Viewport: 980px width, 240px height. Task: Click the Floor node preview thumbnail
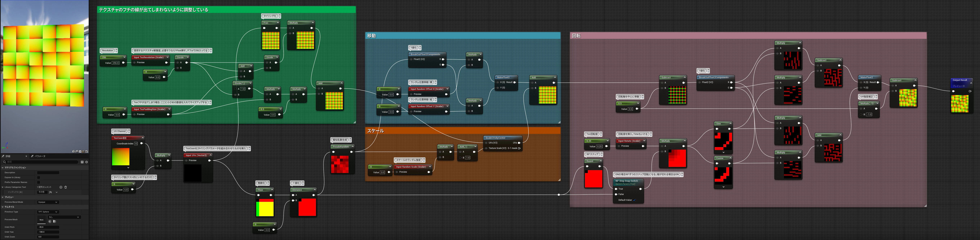click(265, 208)
